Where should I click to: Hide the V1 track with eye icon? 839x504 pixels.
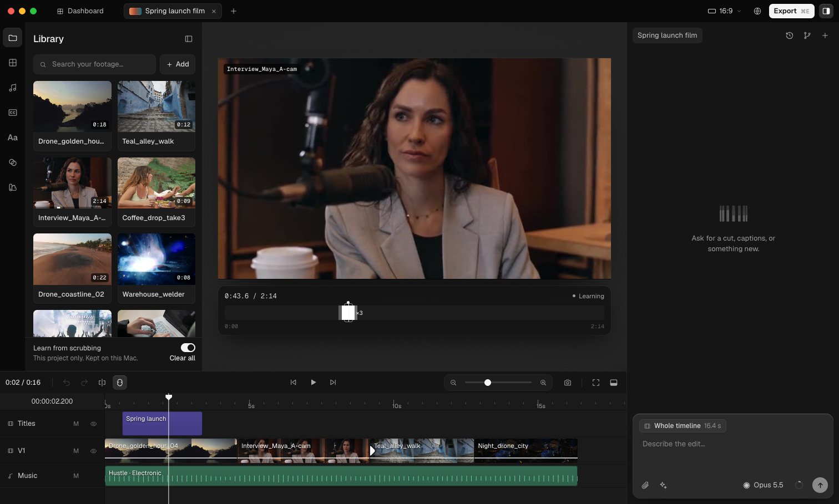pyautogui.click(x=93, y=451)
